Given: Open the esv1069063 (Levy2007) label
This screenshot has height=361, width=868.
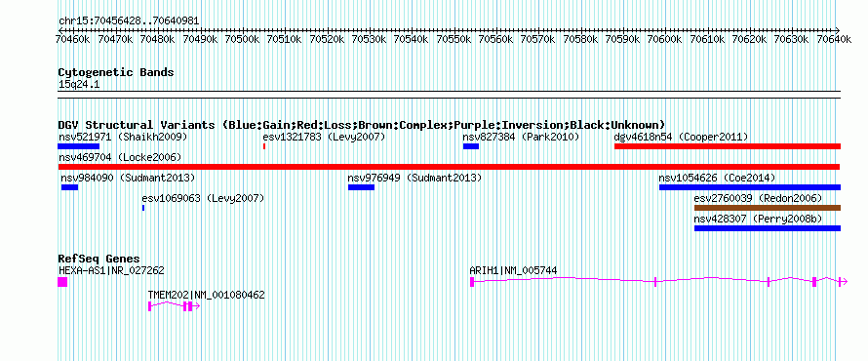Looking at the screenshot, I should coord(203,198).
